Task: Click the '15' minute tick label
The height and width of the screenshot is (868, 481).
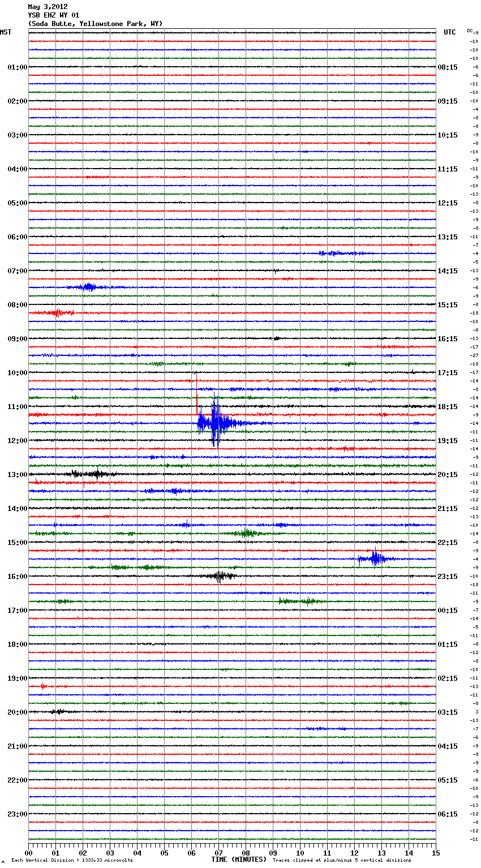Action: click(x=435, y=853)
